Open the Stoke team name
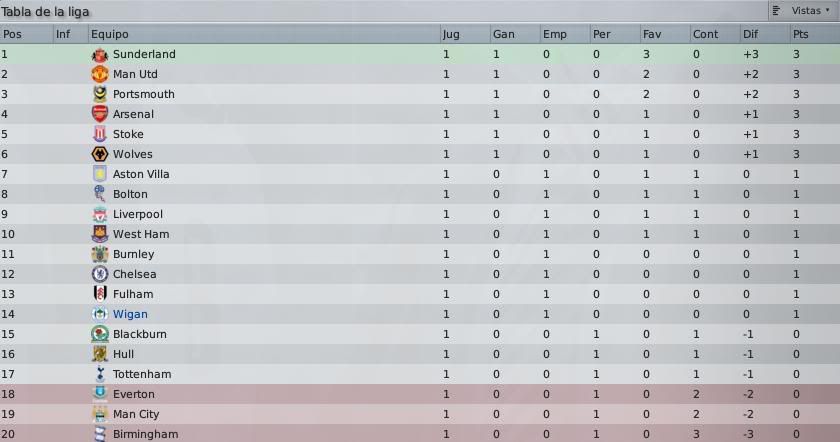Screen dimensions: 840x442 click(128, 134)
